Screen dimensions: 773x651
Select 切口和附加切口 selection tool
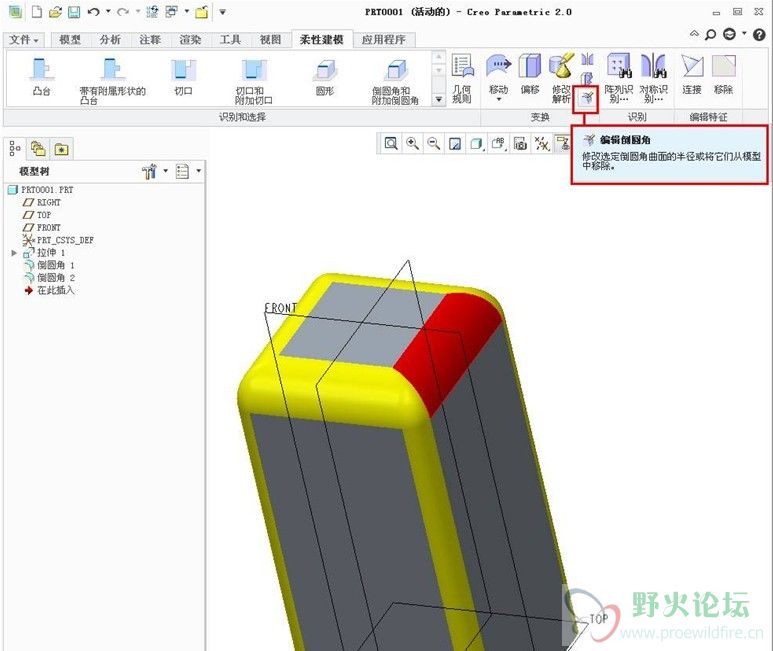[x=254, y=81]
